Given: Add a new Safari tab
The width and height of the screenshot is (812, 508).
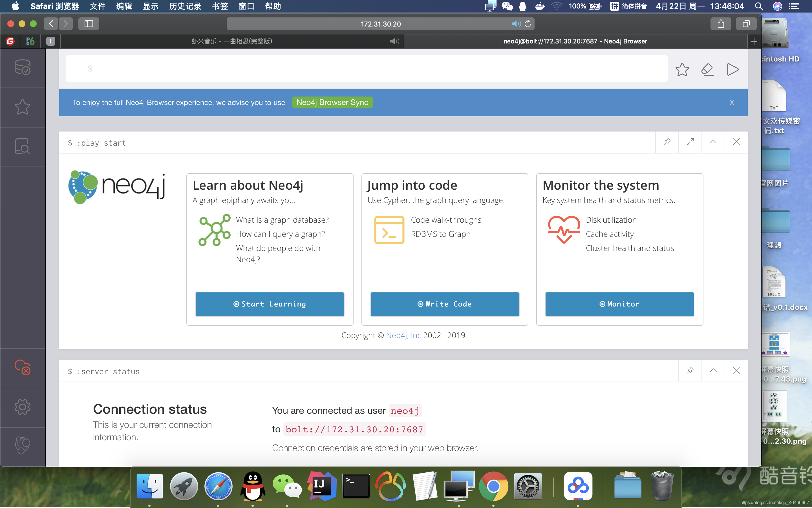Looking at the screenshot, I should coord(754,41).
